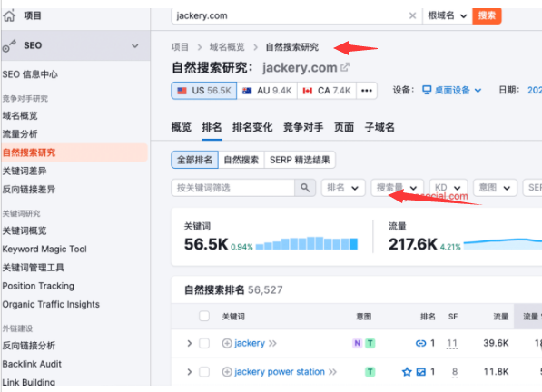The width and height of the screenshot is (542, 392).
Task: Switch to the 竞争对手 tab
Action: tap(303, 127)
